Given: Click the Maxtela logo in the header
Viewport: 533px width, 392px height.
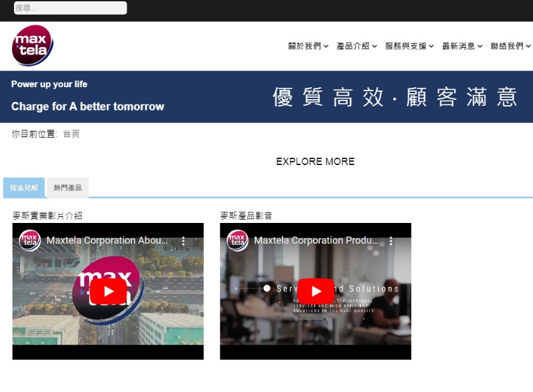Looking at the screenshot, I should (x=32, y=45).
